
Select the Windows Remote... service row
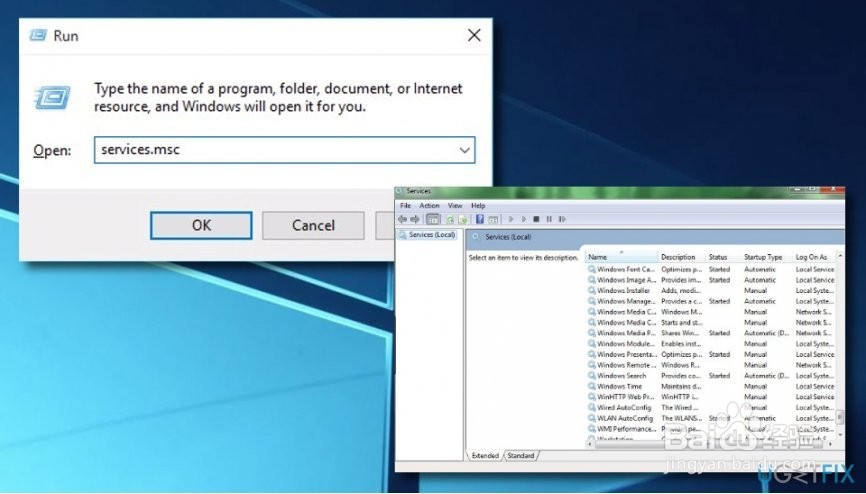(711, 365)
